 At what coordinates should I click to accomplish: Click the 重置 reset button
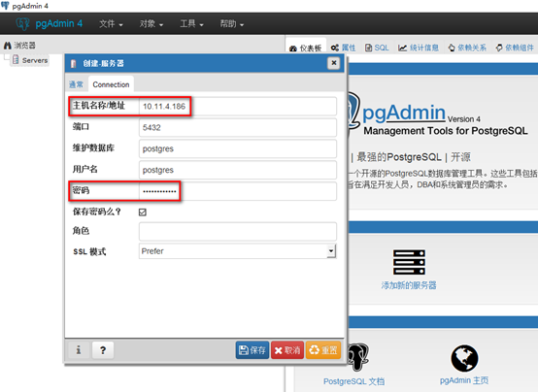323,350
